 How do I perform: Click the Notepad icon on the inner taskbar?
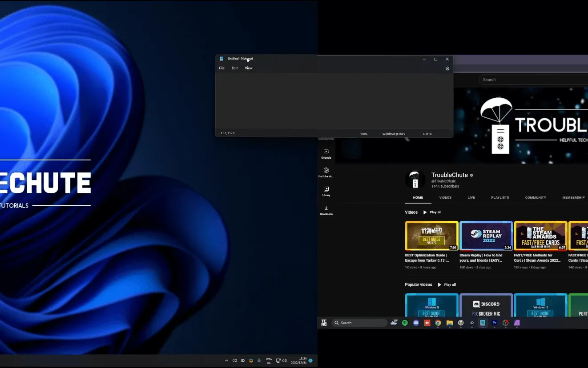coord(483,323)
